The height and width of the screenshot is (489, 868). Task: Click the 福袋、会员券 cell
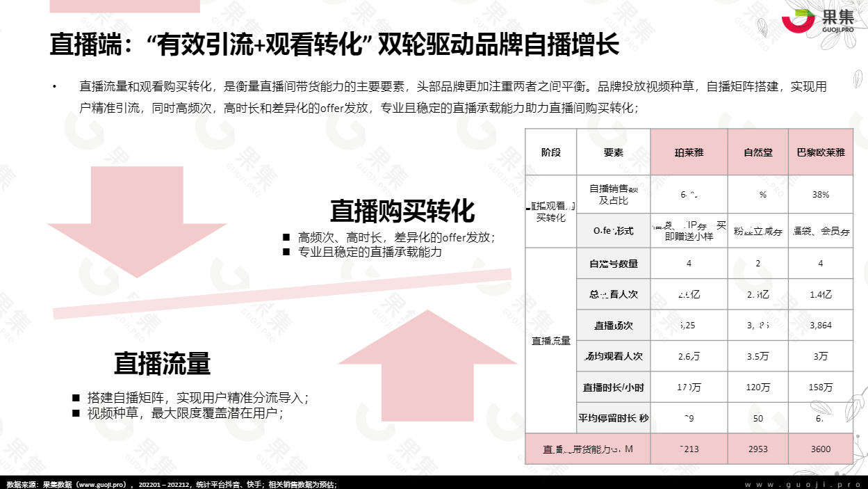[821, 231]
